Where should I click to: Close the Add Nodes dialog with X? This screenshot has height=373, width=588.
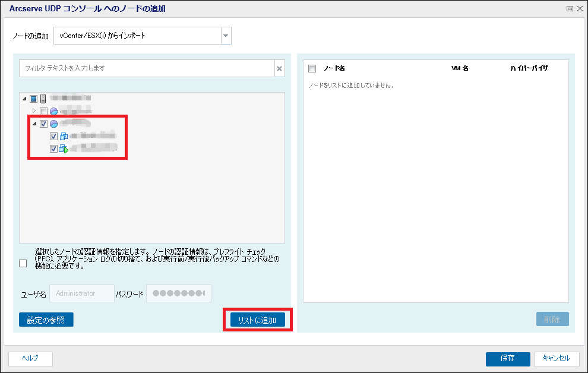click(x=580, y=9)
